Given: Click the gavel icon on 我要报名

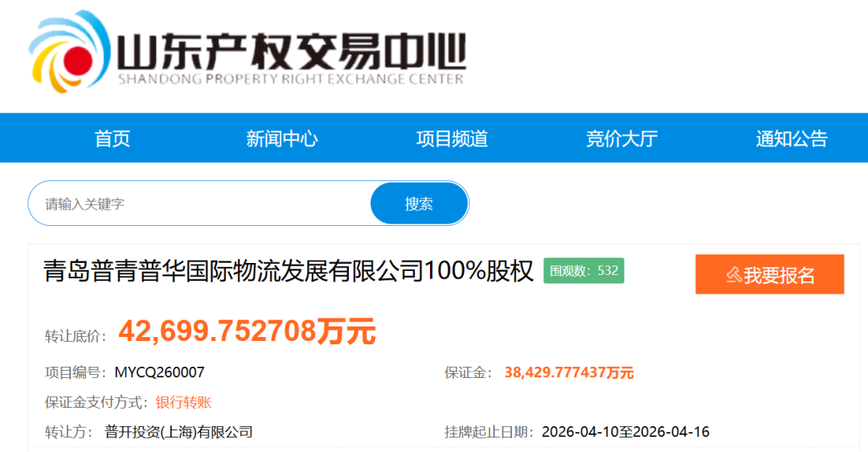Looking at the screenshot, I should tap(734, 275).
